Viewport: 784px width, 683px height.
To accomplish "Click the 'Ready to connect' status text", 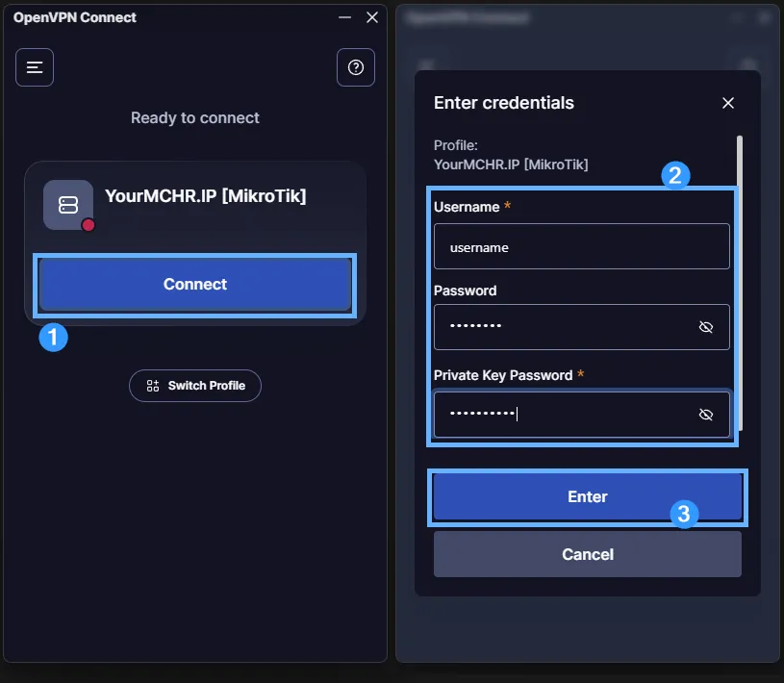I will [x=195, y=117].
